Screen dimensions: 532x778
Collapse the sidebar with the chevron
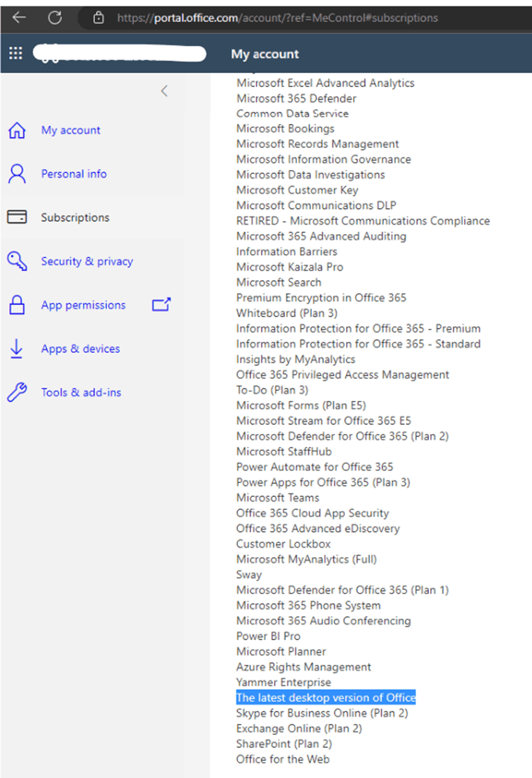click(164, 90)
